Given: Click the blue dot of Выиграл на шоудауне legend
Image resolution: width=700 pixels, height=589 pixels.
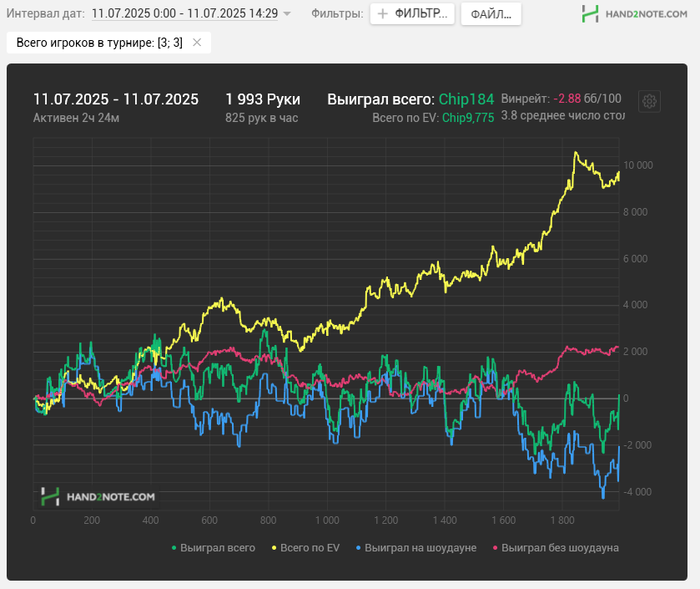Looking at the screenshot, I should 358,548.
